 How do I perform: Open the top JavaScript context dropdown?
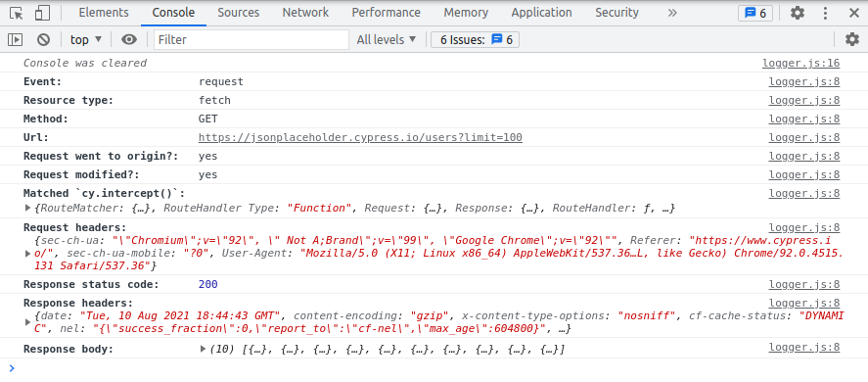[86, 39]
